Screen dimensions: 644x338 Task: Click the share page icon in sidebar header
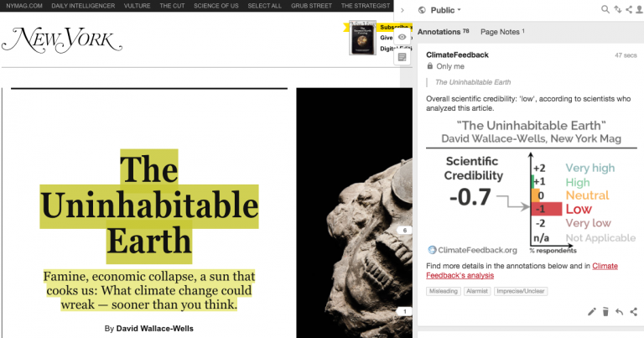629,10
